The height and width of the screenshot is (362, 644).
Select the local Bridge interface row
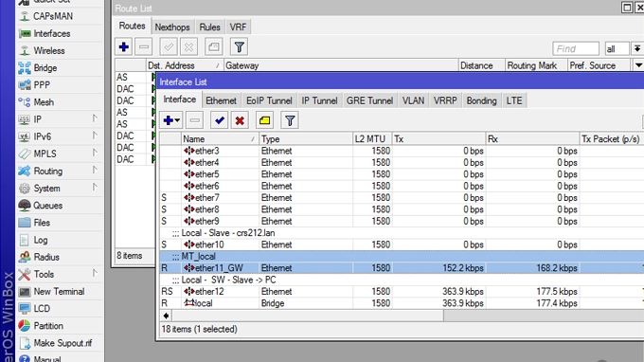point(402,303)
